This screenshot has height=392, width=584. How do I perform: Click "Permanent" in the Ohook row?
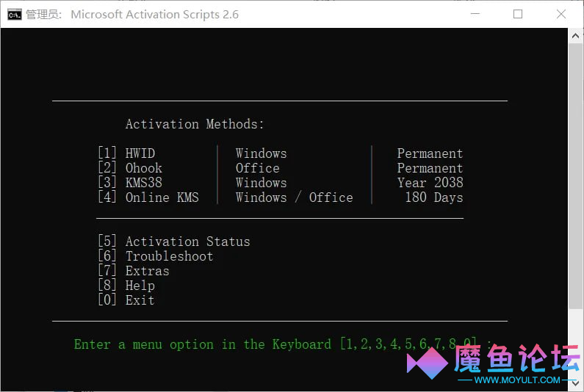430,168
